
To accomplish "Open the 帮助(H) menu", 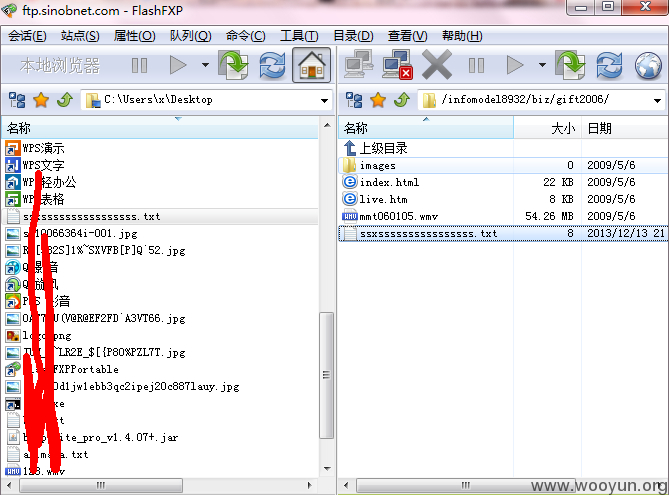I will 462,36.
